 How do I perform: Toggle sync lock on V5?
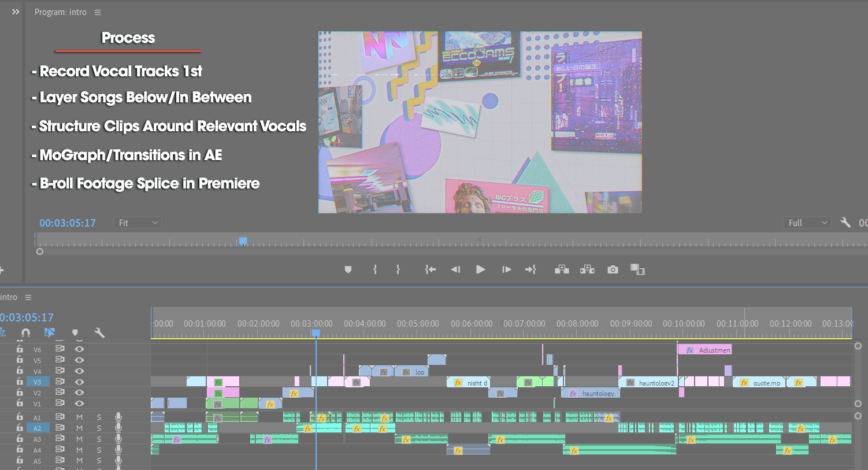60,360
